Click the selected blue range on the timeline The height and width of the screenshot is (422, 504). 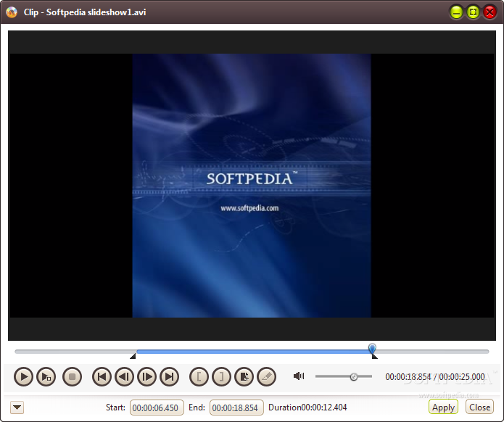tap(254, 352)
